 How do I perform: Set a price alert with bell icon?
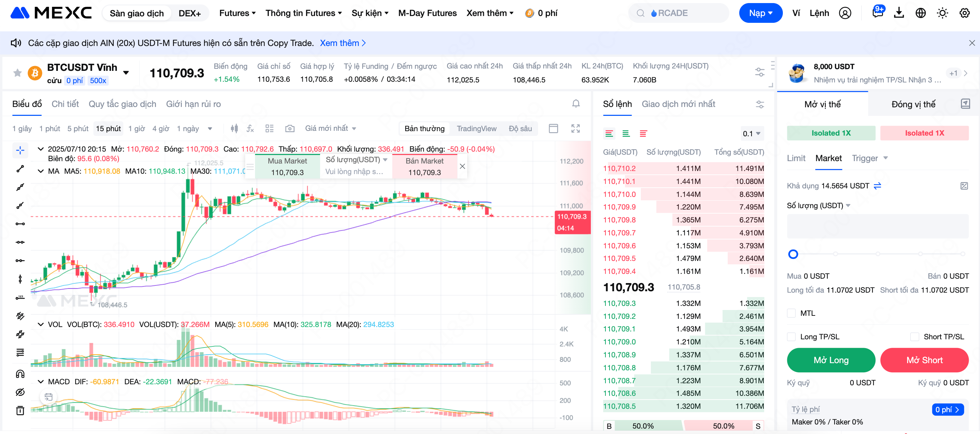[576, 104]
